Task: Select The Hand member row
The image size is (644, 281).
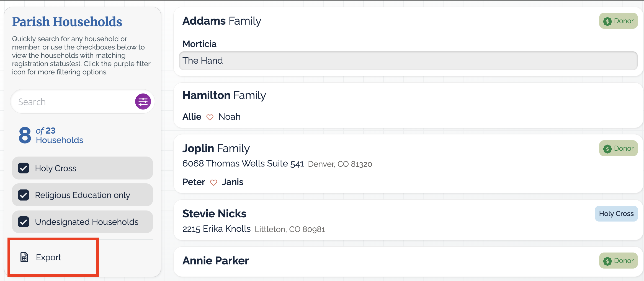Action: pyautogui.click(x=408, y=61)
